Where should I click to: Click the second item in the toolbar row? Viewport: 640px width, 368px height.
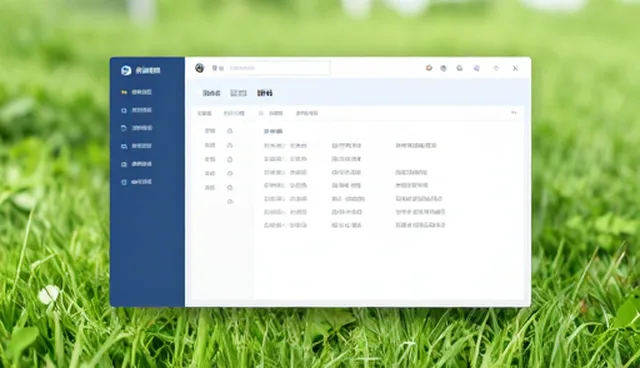(234, 113)
